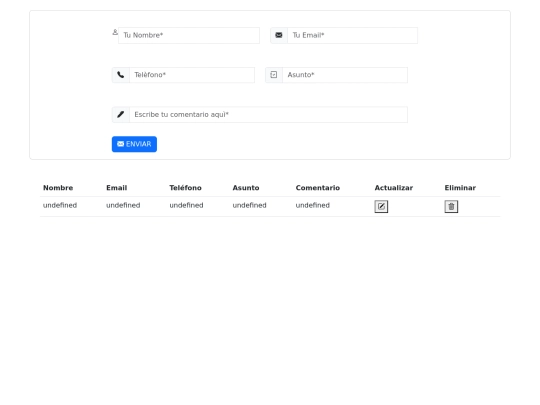Edit the row using the Actualizar icon
This screenshot has height=405, width=540.
pyautogui.click(x=381, y=206)
